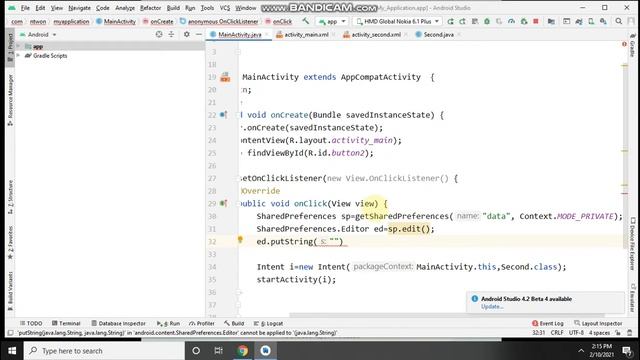Click the Windows search box
The image size is (640, 360).
[104, 351]
